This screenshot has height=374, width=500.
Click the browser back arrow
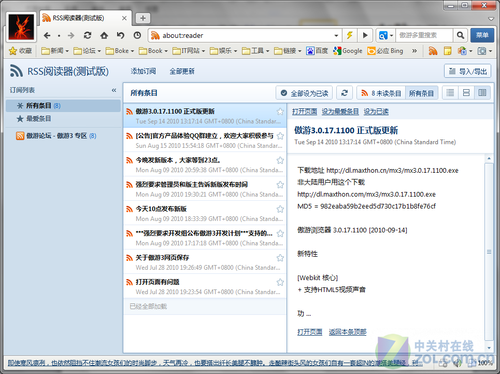(x=47, y=35)
